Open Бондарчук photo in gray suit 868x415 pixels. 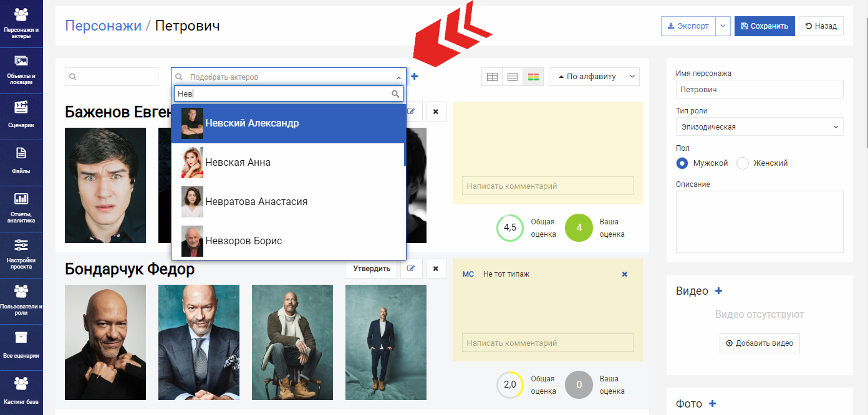[x=199, y=342]
